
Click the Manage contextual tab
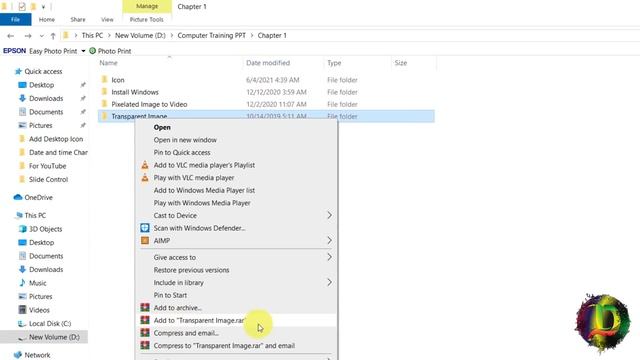pyautogui.click(x=147, y=6)
